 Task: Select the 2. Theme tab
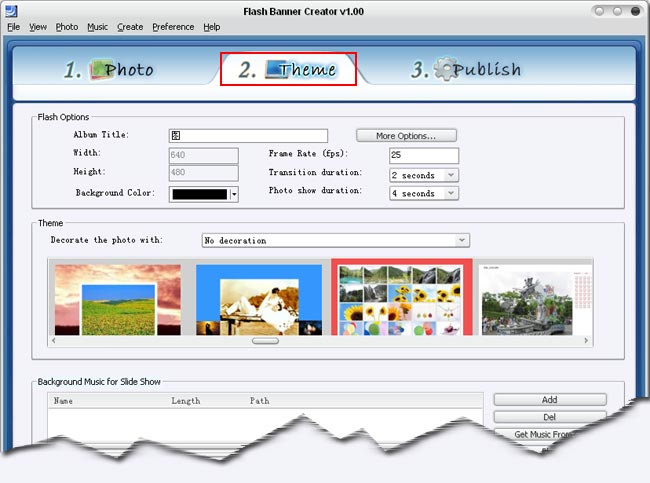(x=288, y=69)
